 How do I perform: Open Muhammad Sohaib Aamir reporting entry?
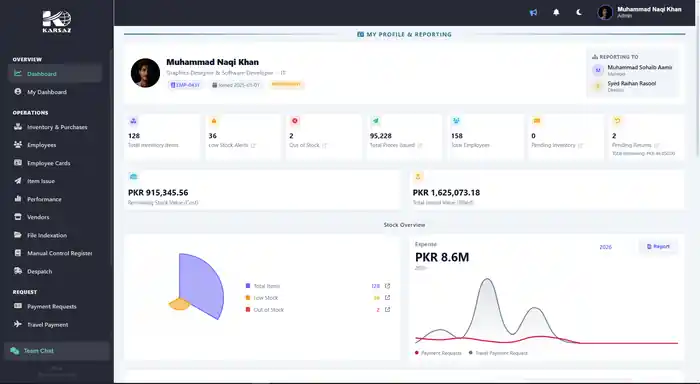point(632,70)
